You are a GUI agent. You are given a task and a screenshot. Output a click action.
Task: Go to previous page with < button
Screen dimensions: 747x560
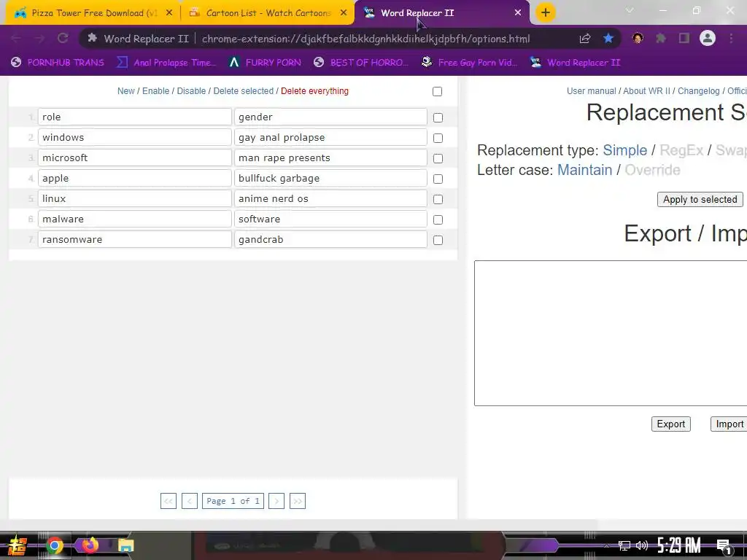click(190, 501)
